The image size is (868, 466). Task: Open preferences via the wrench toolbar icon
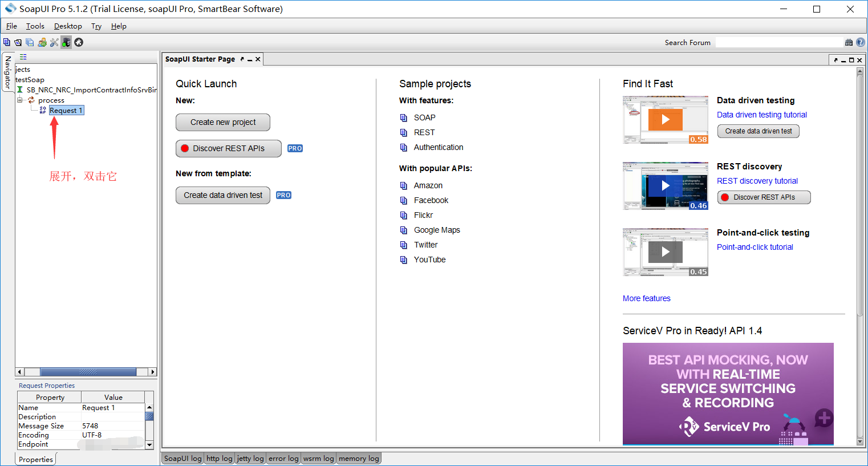coord(54,42)
